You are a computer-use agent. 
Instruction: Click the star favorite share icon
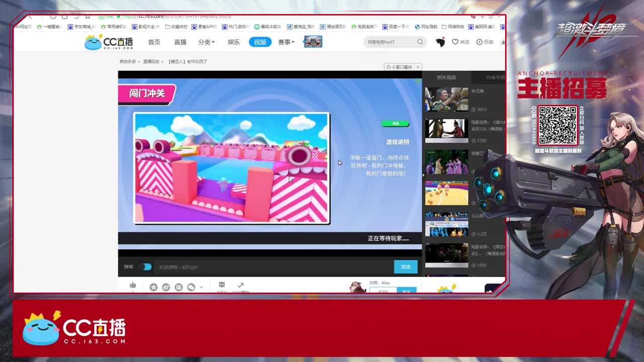pos(153,287)
